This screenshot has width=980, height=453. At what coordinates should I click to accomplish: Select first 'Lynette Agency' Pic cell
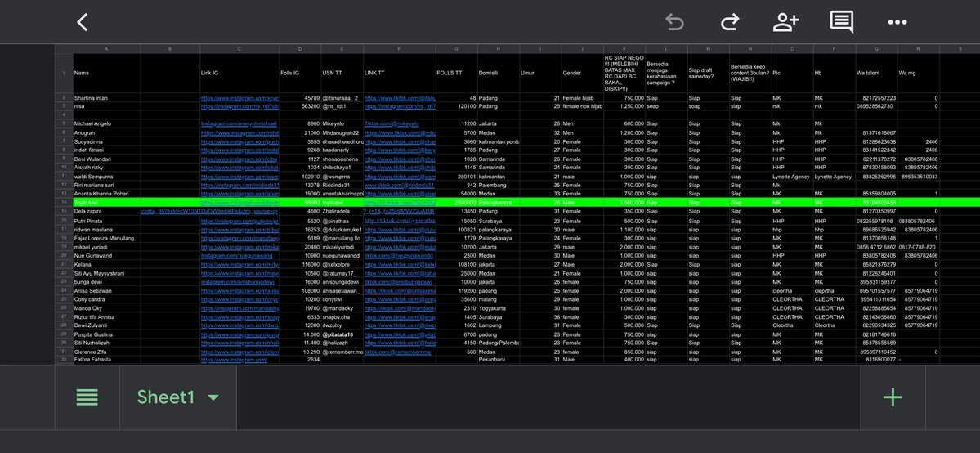point(792,177)
